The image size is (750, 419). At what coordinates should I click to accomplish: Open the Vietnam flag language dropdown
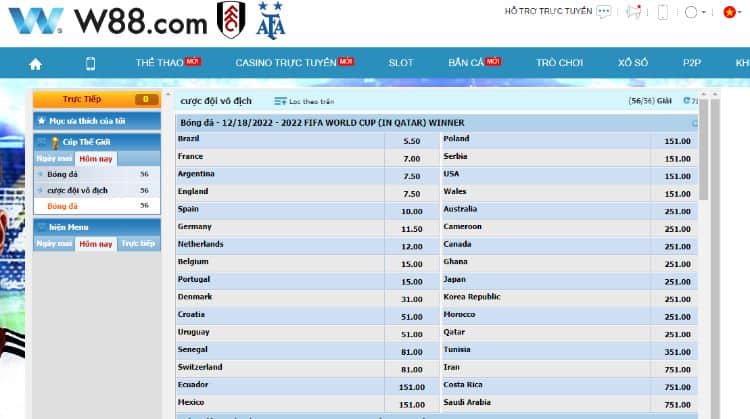pos(732,12)
